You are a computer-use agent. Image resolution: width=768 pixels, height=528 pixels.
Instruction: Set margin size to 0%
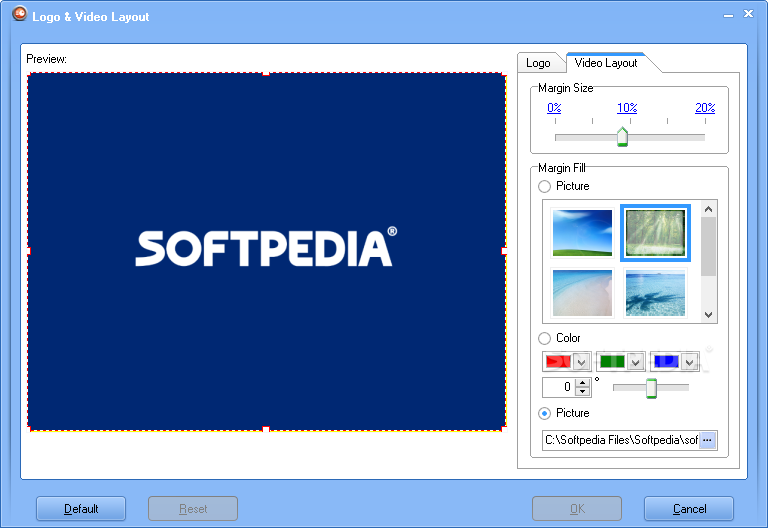coord(554,108)
